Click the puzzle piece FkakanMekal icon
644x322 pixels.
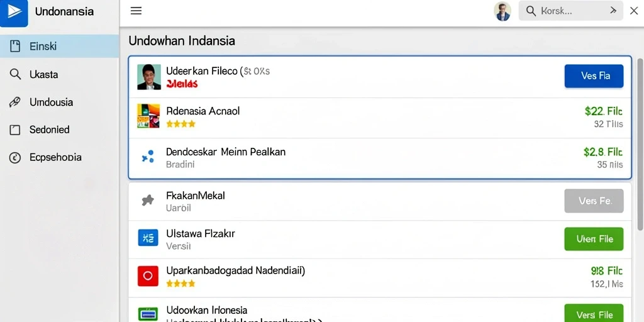(147, 200)
